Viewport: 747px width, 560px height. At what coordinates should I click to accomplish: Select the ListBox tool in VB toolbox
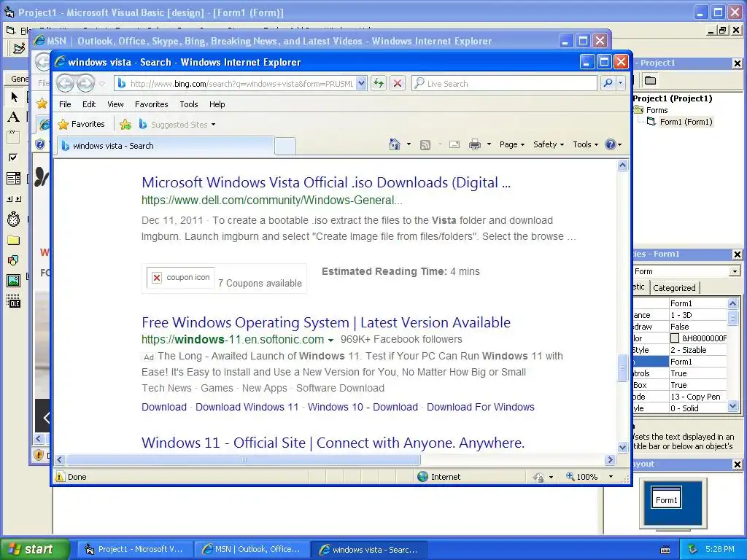13,178
